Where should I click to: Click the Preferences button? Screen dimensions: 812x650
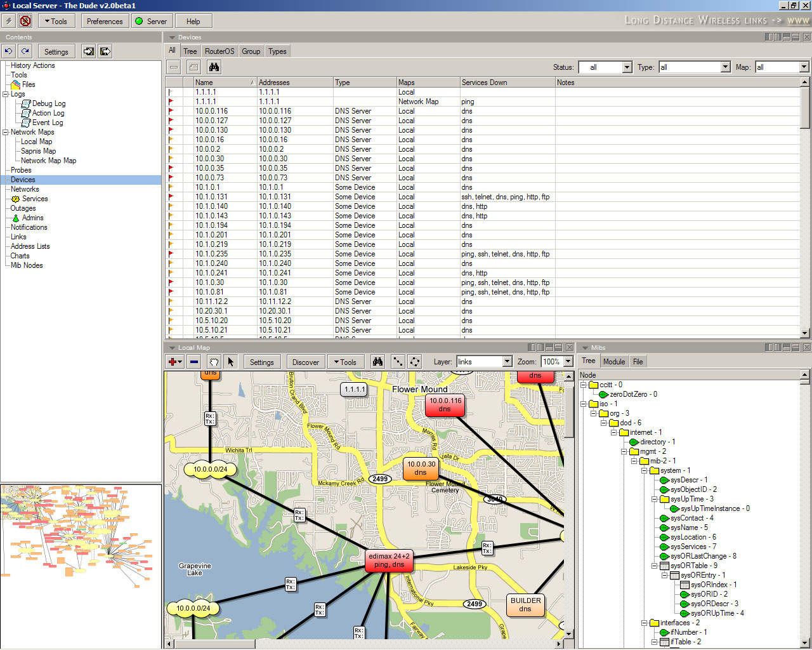105,21
